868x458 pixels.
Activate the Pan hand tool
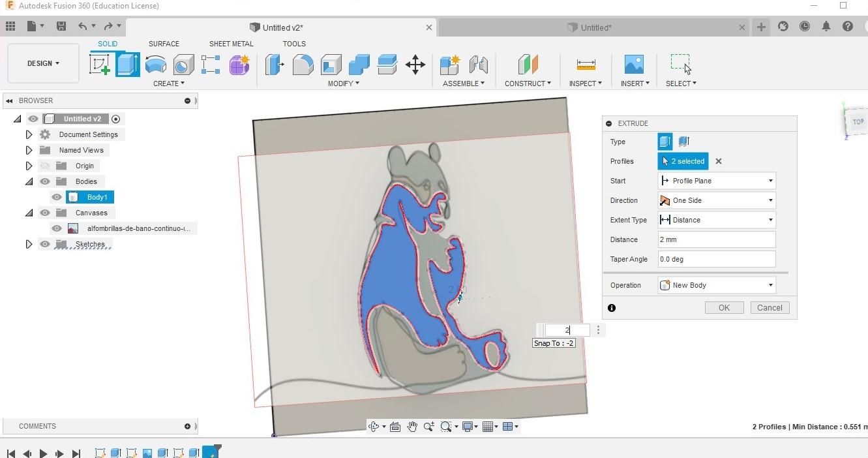pos(412,427)
